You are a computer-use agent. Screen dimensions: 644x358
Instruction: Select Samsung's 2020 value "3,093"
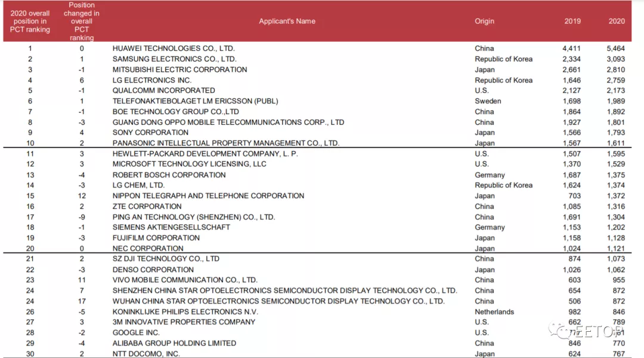click(x=615, y=59)
